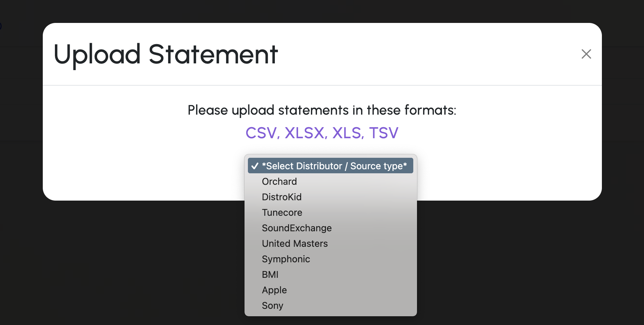The image size is (644, 325).
Task: Pick DistroKid as the distributor
Action: 330,197
